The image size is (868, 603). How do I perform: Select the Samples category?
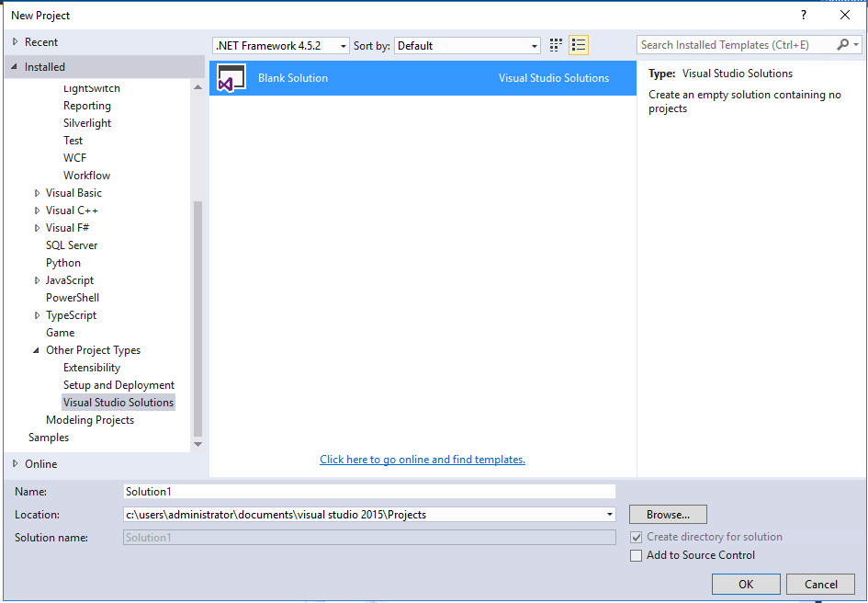[49, 438]
